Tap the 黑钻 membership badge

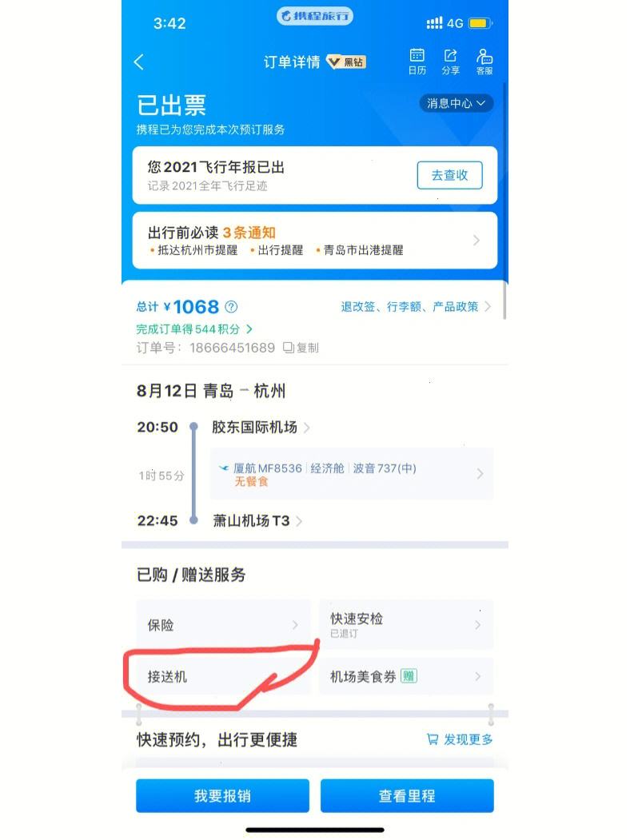[346, 62]
